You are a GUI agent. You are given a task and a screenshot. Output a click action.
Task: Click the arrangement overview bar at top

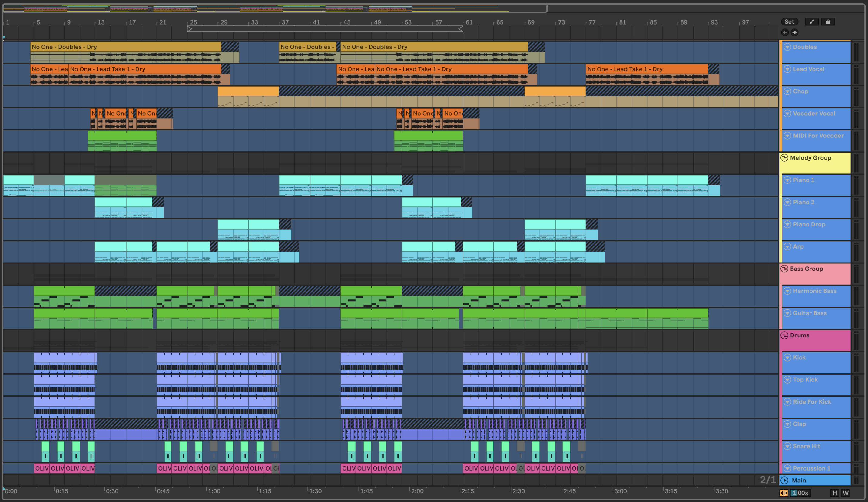pyautogui.click(x=275, y=8)
